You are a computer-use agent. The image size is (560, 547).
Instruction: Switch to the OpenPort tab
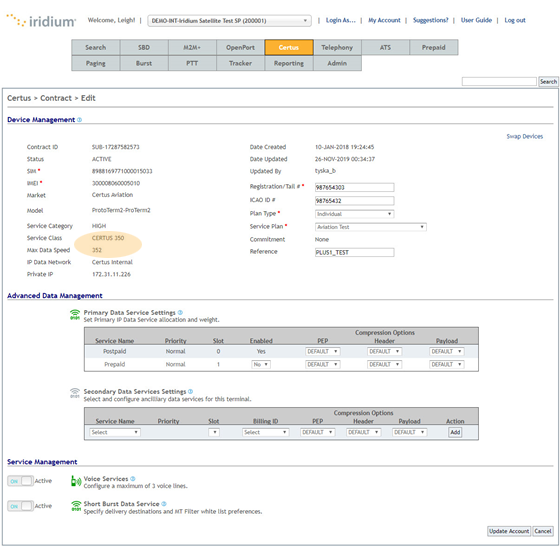click(240, 47)
